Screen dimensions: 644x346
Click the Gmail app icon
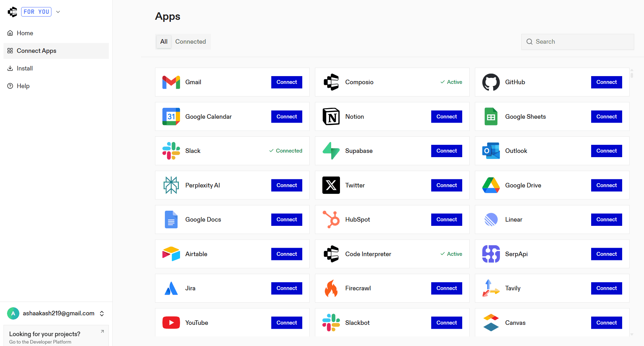coord(171,82)
